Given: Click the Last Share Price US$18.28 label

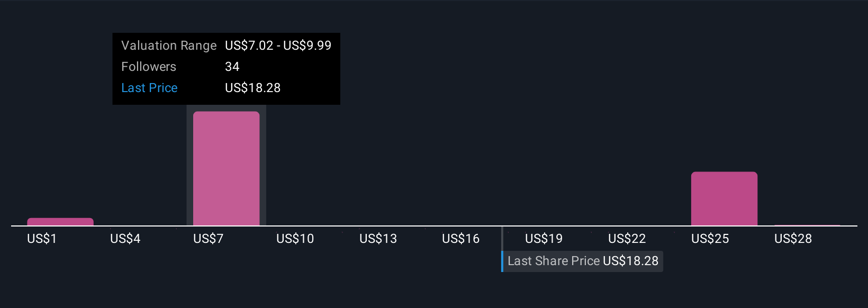Looking at the screenshot, I should 583,261.
